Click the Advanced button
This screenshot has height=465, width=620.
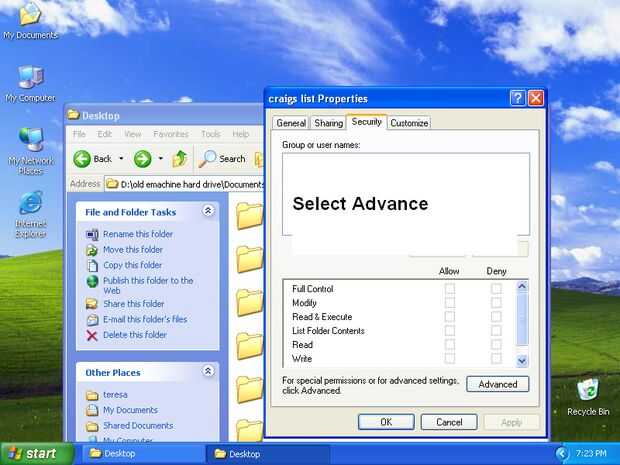[x=497, y=384]
